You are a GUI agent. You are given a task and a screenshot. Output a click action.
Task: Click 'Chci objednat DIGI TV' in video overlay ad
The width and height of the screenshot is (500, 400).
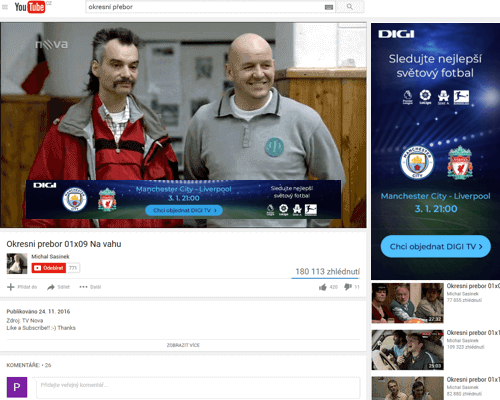coord(184,210)
